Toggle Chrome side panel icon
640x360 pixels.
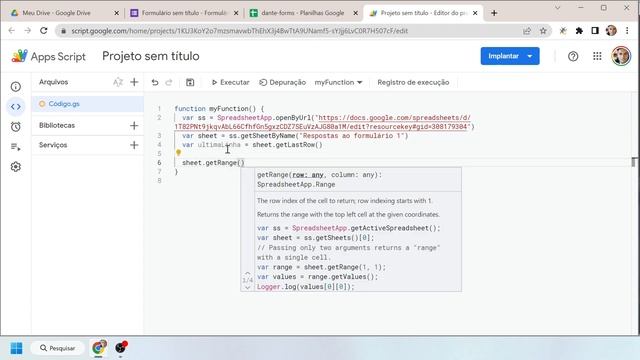pos(595,31)
